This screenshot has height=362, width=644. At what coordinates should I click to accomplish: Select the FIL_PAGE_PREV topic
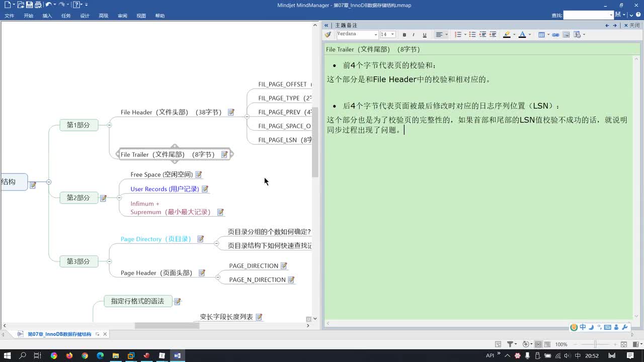285,112
